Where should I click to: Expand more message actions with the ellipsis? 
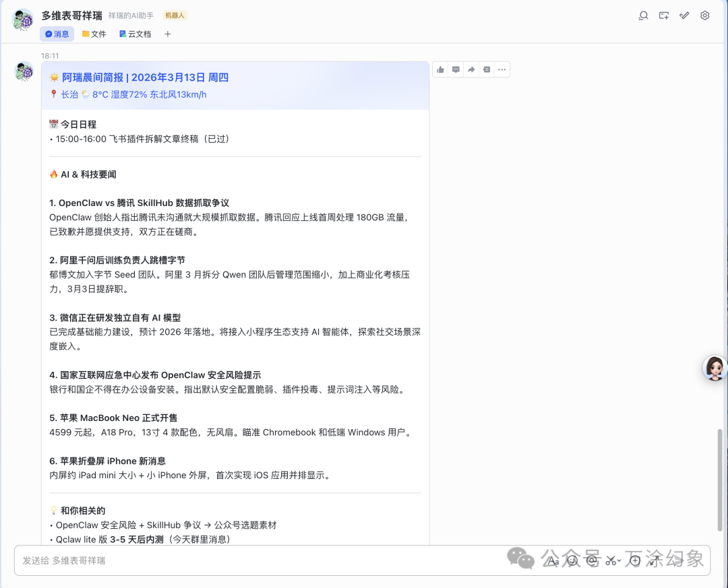502,69
